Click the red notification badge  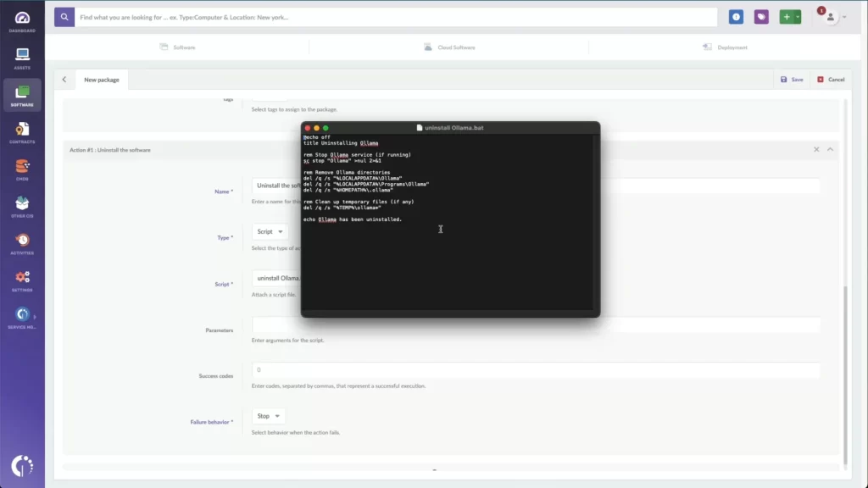coord(821,10)
